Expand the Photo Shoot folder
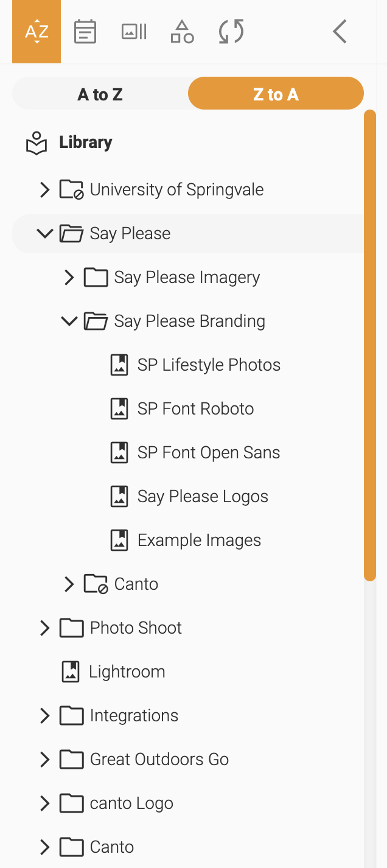387x868 pixels. point(44,628)
